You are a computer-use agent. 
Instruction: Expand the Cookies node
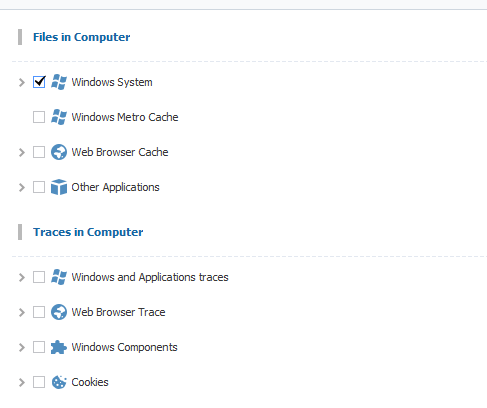pos(22,382)
